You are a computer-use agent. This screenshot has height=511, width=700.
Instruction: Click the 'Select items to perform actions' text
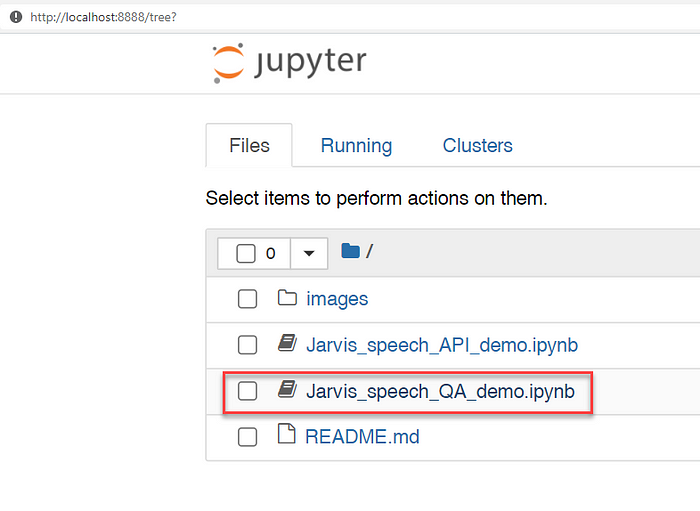[x=376, y=198]
